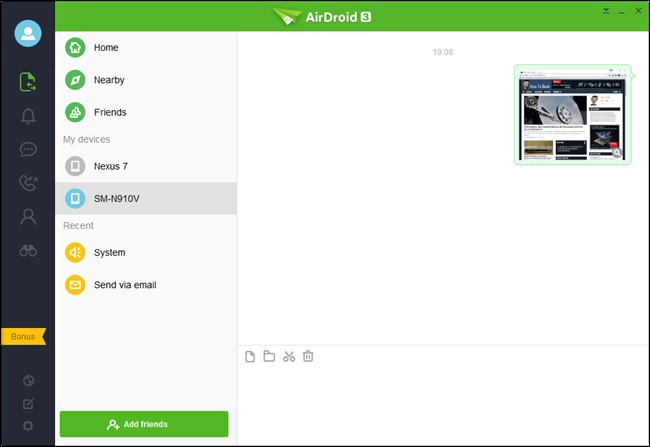Click the Friends green icon

click(75, 112)
